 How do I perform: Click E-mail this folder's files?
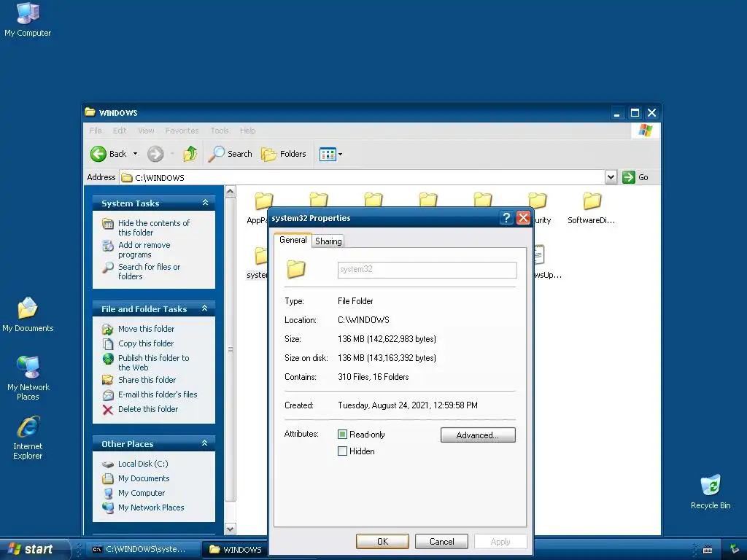click(x=158, y=394)
